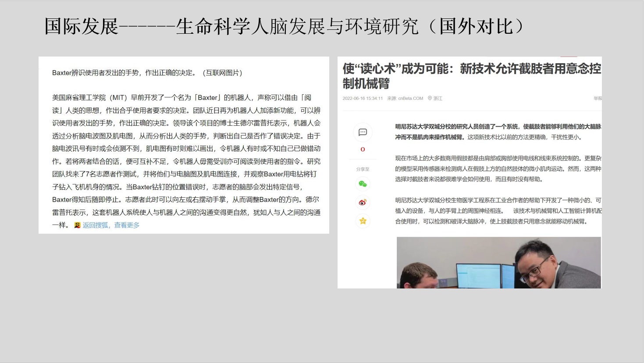Click the paragraph starting 明尼苏达大学双城分校生物医学工程系
644x363 pixels.
click(498, 211)
